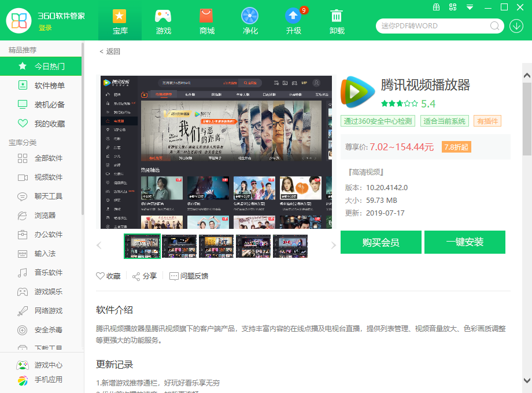Click the vertical scrollbar thumb of the page

pyautogui.click(x=527, y=118)
